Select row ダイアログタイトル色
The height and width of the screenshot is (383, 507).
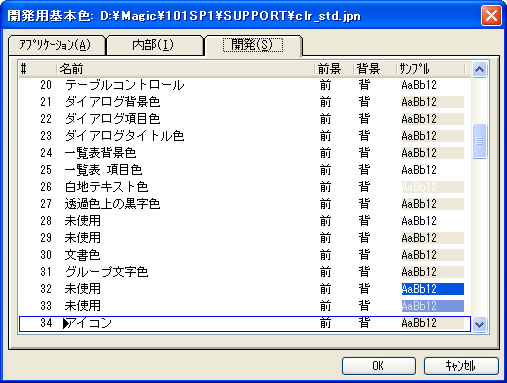(245, 136)
